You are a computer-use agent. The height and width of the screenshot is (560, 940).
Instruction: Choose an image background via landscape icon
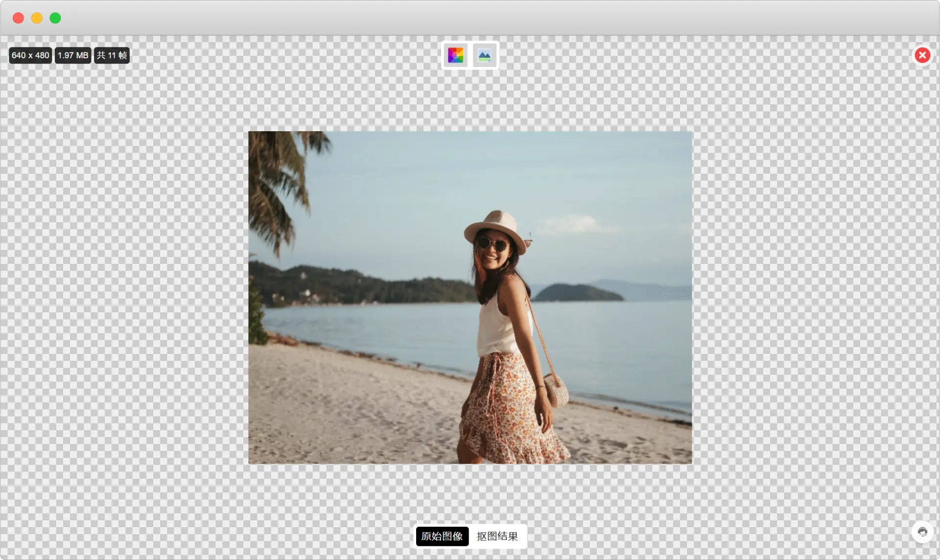(484, 55)
